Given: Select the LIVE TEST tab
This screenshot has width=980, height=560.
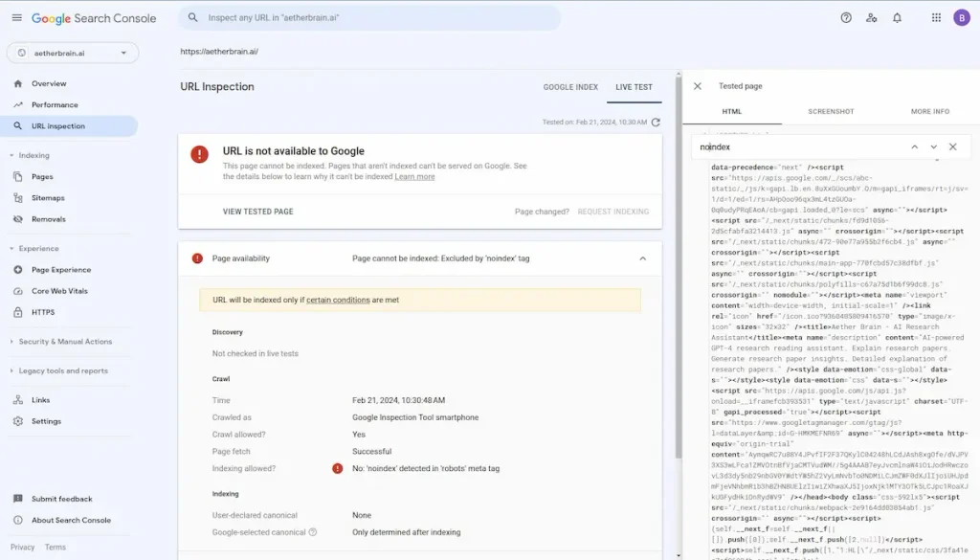Looking at the screenshot, I should click(634, 87).
